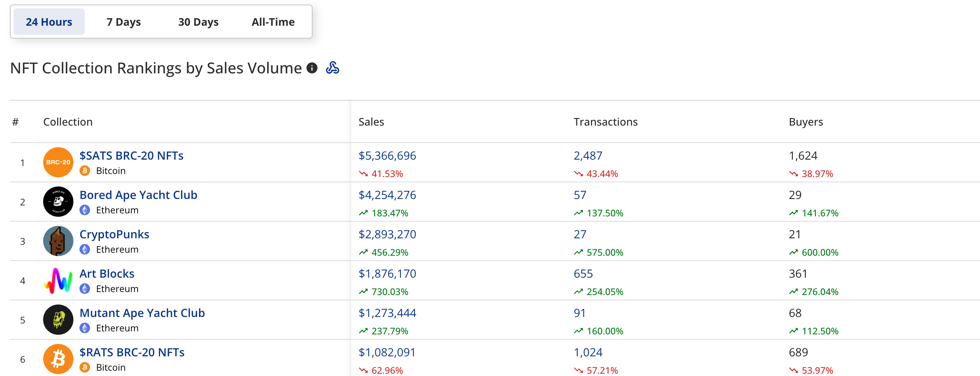Viewport: 980px width, 376px height.
Task: Open the Mutant Ape Yacht Club link
Action: tap(142, 313)
